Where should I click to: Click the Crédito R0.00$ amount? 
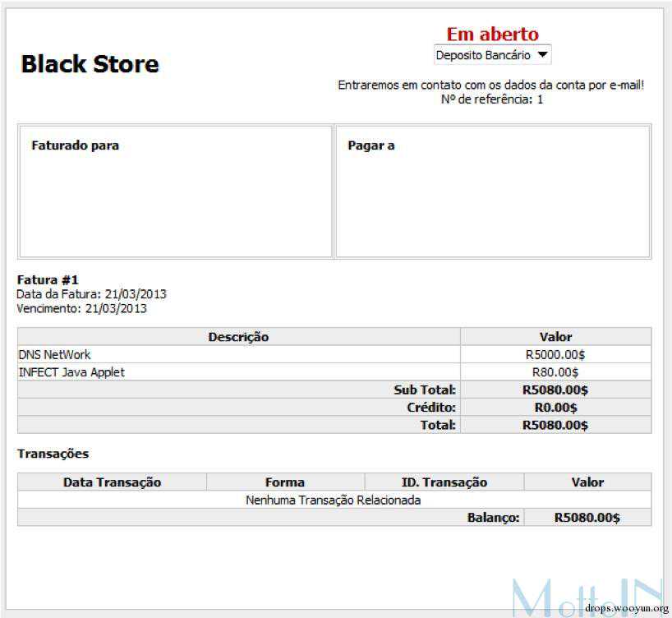point(555,408)
